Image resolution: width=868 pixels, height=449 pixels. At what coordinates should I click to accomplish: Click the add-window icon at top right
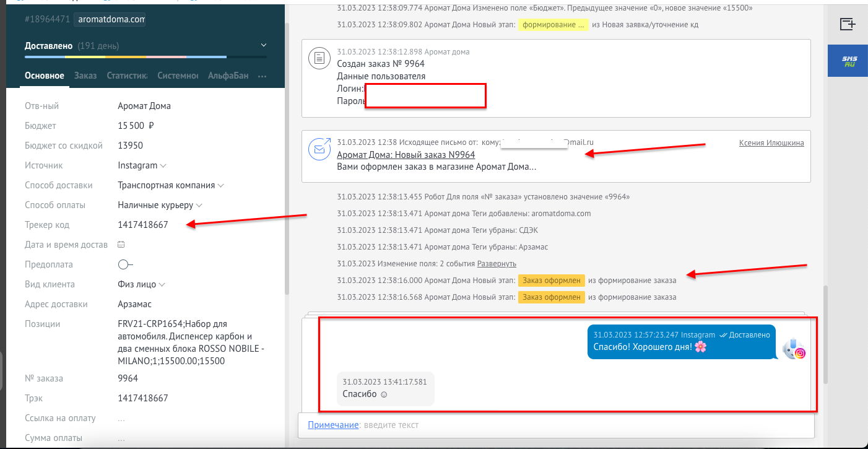[848, 24]
